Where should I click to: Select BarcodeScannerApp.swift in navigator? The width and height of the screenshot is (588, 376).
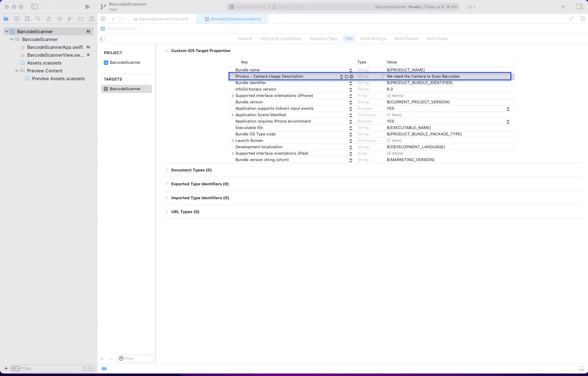pos(55,47)
